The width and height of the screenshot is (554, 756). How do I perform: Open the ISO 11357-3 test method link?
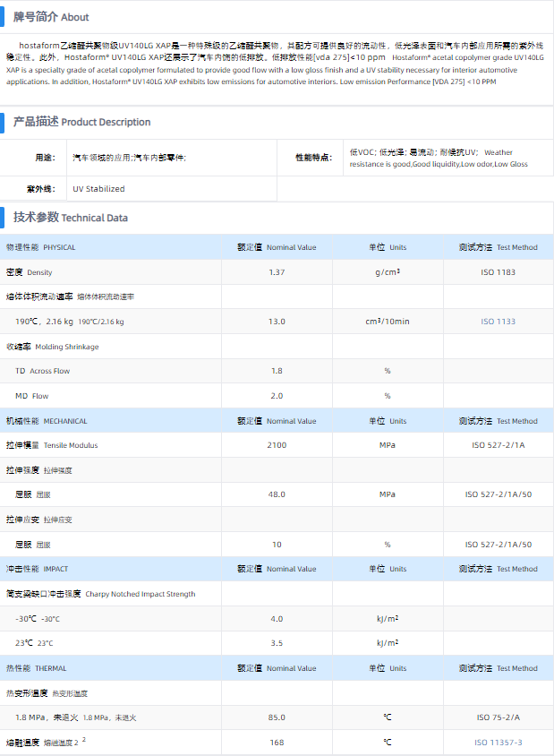pyautogui.click(x=499, y=743)
